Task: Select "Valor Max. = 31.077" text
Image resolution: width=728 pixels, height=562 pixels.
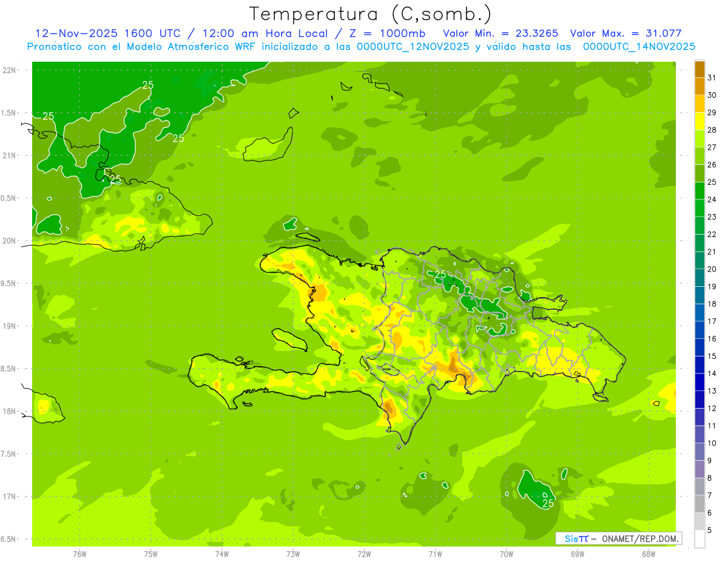Action: [x=626, y=33]
